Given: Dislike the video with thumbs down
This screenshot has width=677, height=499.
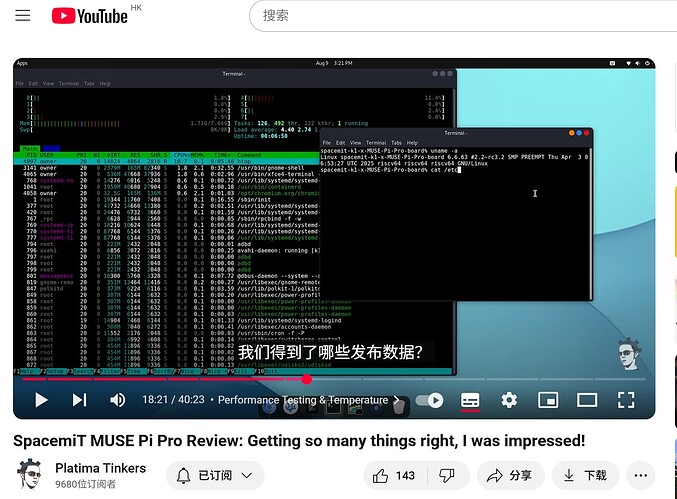Looking at the screenshot, I should tap(448, 475).
